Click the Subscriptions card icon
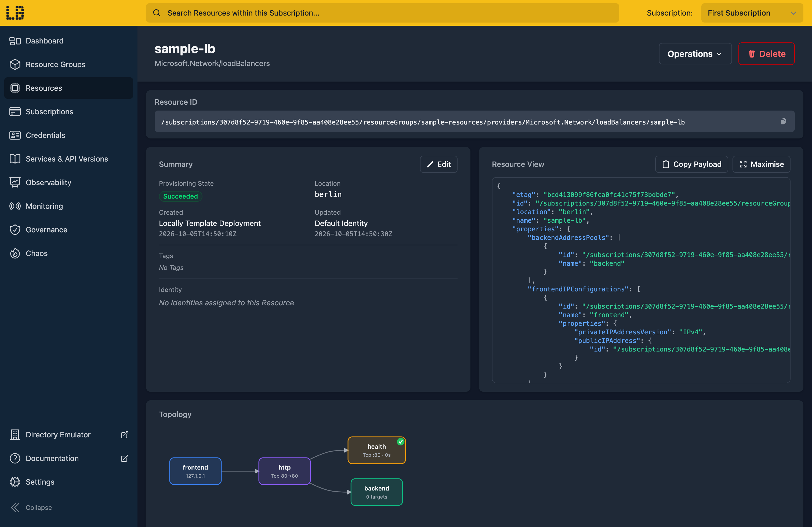The image size is (812, 527). pyautogui.click(x=15, y=111)
